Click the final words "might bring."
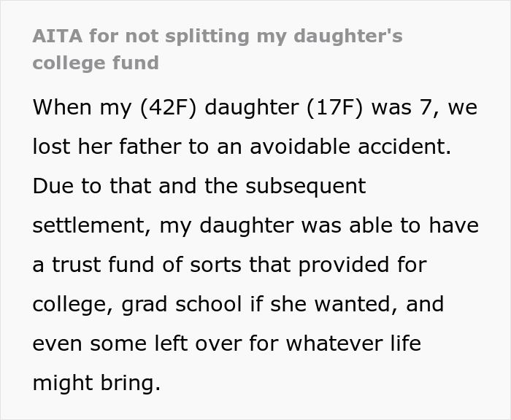Viewport: 511px width, 420px height. [95, 383]
